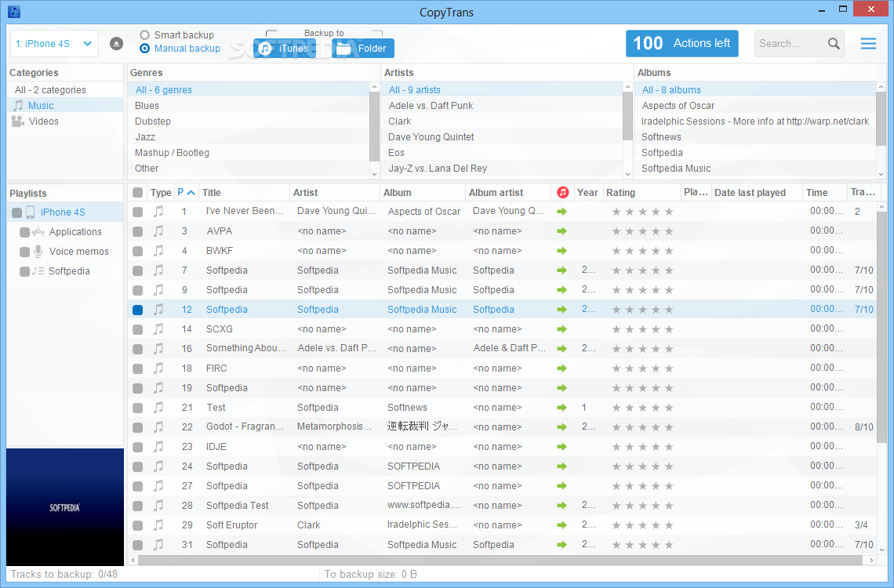Viewport: 894px width, 588px height.
Task: Back up to Folder button
Action: click(x=362, y=49)
